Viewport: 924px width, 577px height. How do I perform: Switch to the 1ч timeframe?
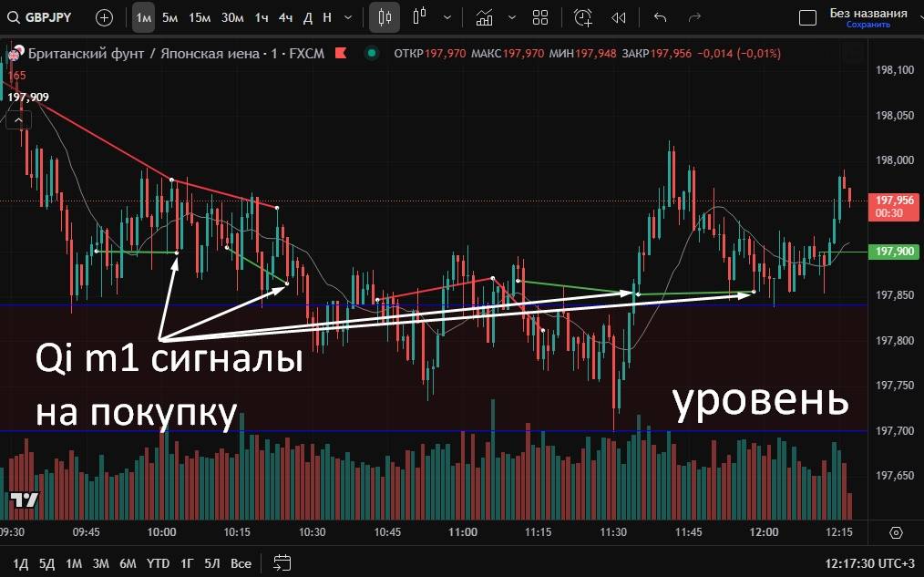tap(261, 17)
